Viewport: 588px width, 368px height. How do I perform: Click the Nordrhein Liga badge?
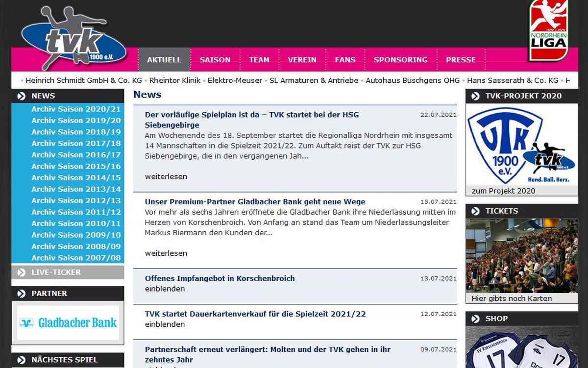pyautogui.click(x=548, y=30)
